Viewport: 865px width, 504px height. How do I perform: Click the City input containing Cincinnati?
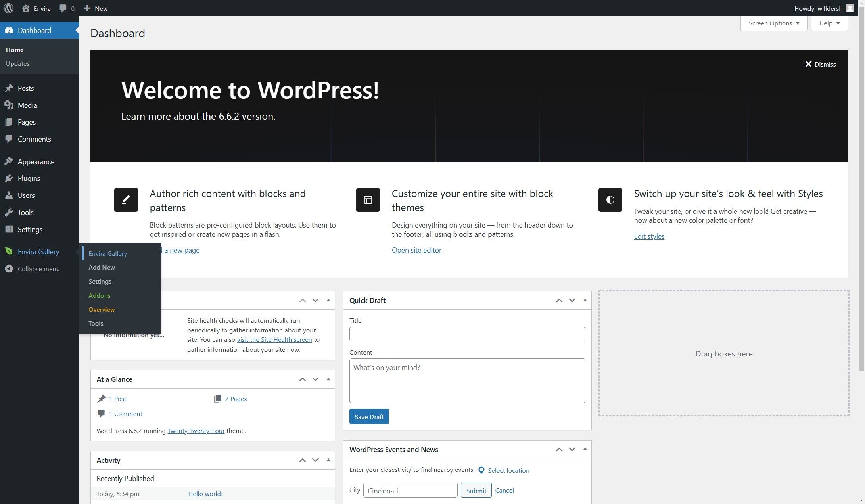(410, 490)
